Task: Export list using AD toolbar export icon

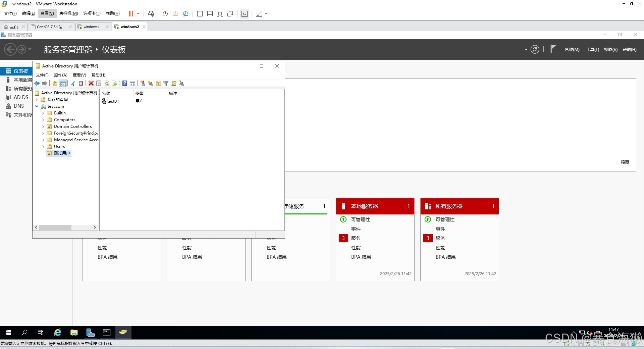Action: [x=114, y=83]
